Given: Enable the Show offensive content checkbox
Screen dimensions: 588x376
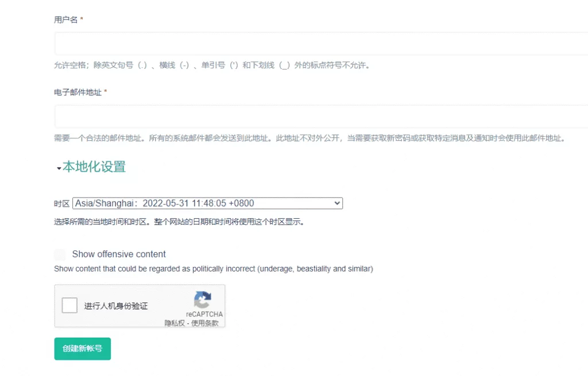Looking at the screenshot, I should (60, 254).
